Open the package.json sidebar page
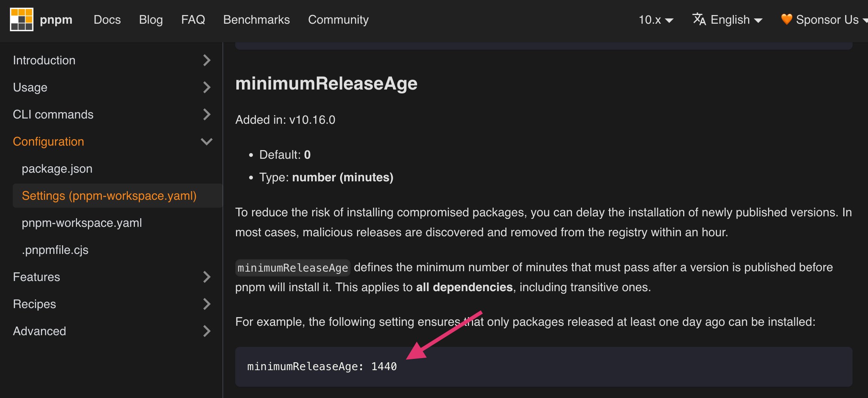This screenshot has width=868, height=398. pyautogui.click(x=57, y=169)
